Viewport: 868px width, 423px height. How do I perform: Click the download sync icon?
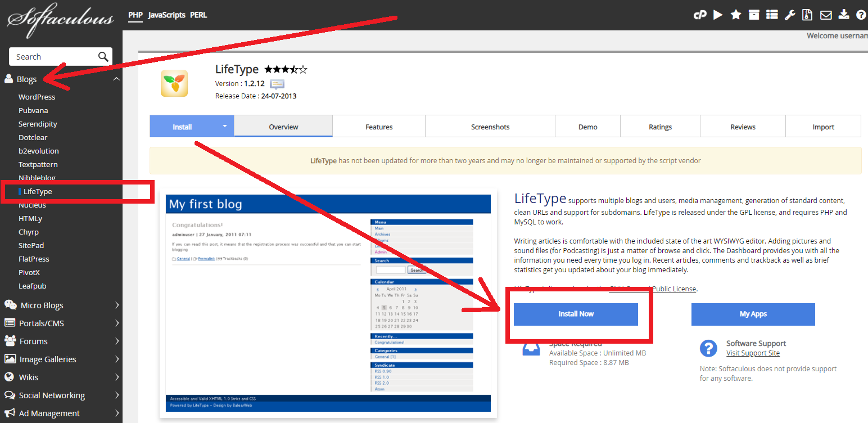843,15
